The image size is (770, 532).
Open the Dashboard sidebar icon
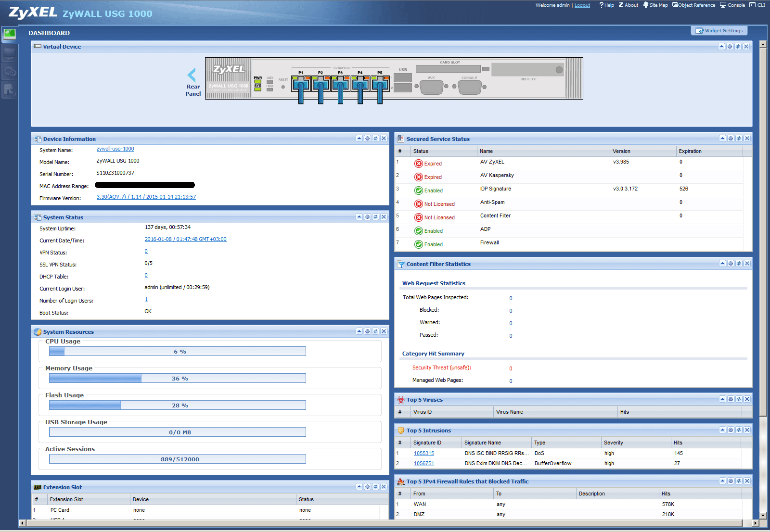click(10, 34)
